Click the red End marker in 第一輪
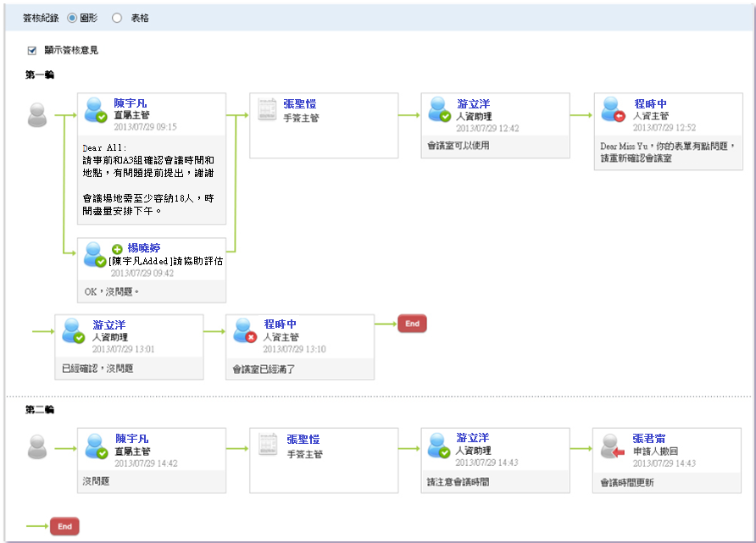This screenshot has height=543, width=756. point(412,324)
